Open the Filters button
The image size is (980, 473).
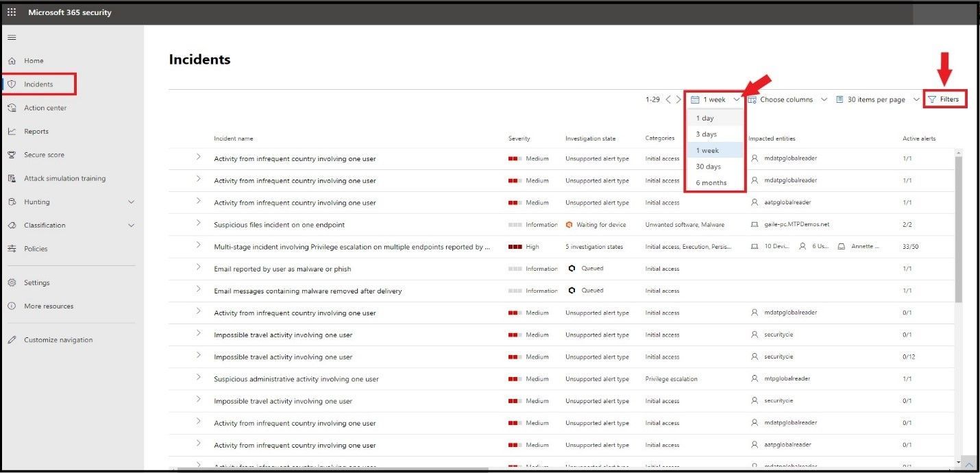[944, 99]
